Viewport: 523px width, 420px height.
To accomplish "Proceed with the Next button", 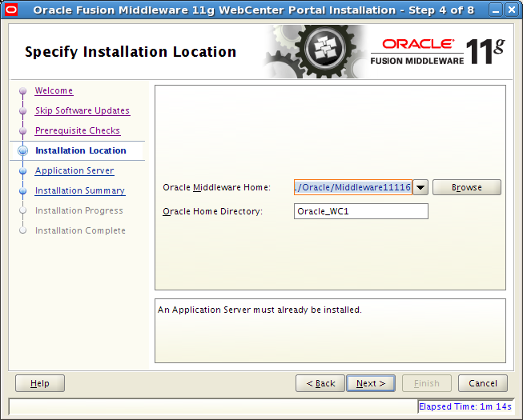I will (371, 383).
